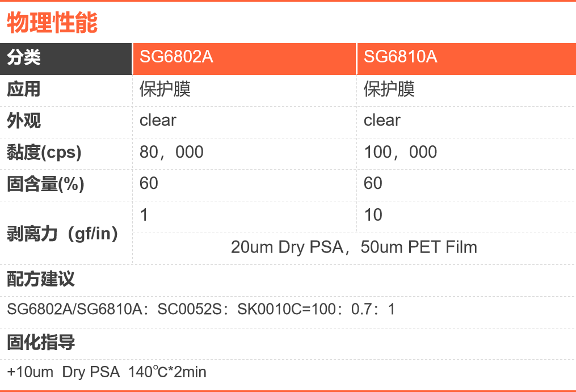
Task: Click 保护膜 in the SG6810A column
Action: [389, 89]
